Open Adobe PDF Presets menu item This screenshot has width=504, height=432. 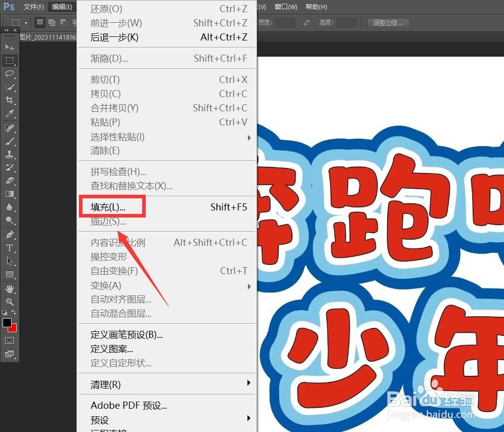coord(167,405)
